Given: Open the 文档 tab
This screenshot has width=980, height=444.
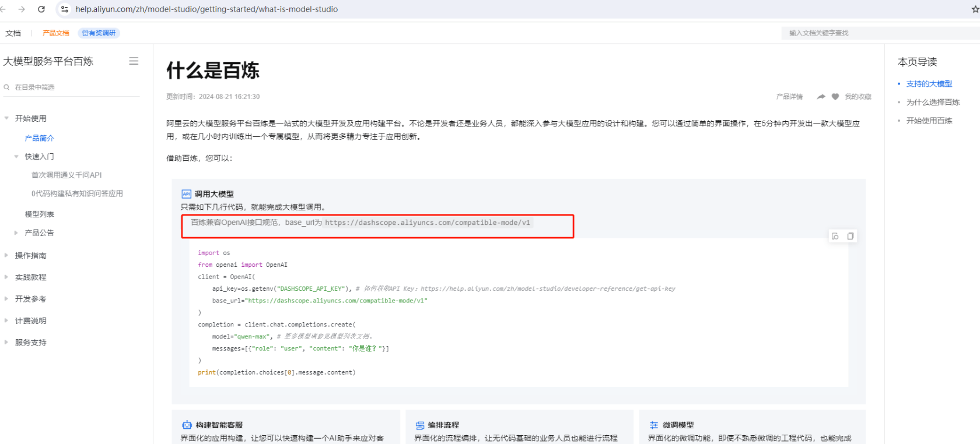Looking at the screenshot, I should point(13,33).
